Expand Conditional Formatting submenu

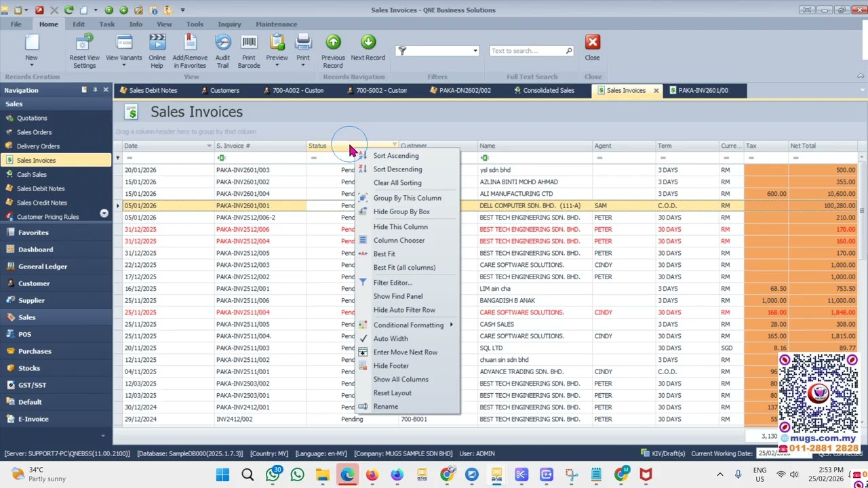(408, 325)
